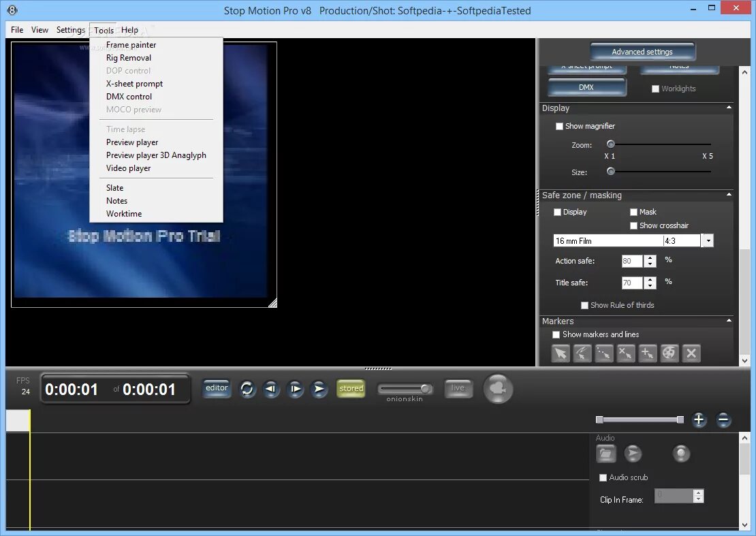This screenshot has width=756, height=536.
Task: Click the editor button
Action: [x=217, y=388]
